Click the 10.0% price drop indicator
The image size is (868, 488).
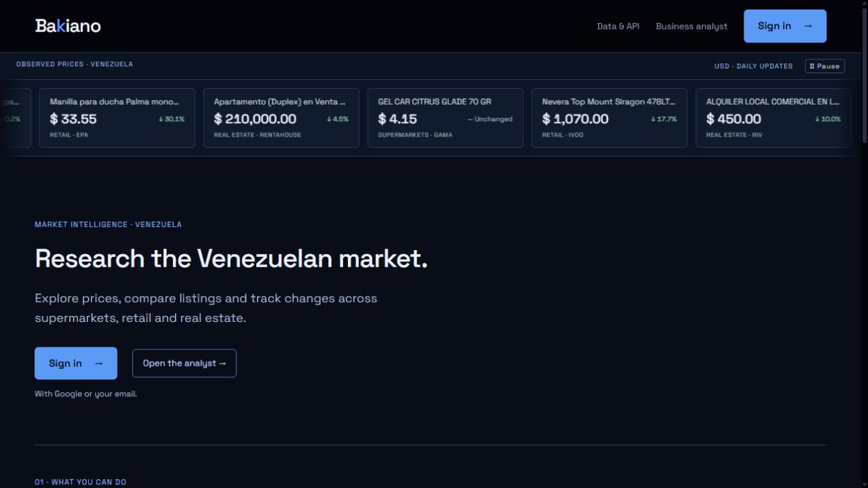pos(828,119)
